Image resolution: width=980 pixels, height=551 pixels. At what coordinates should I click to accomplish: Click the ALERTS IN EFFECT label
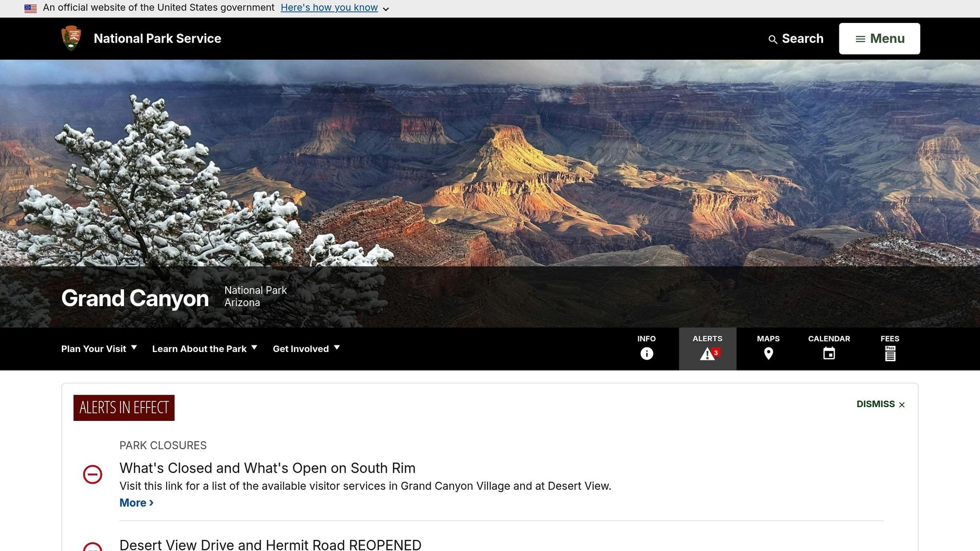tap(124, 408)
